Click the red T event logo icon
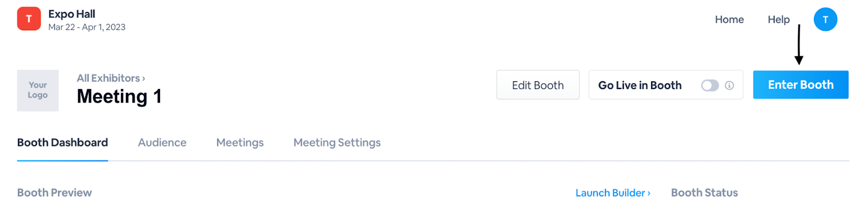 pyautogui.click(x=29, y=19)
